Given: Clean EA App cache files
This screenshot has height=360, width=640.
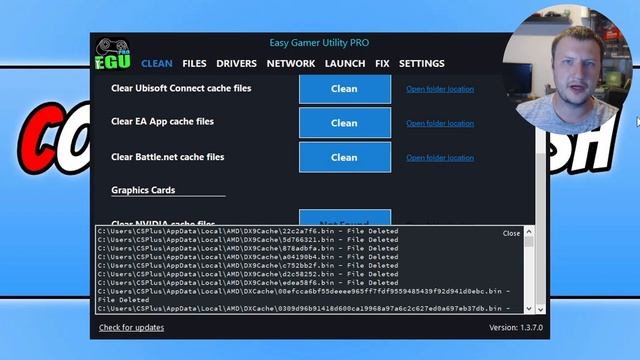Looking at the screenshot, I should point(345,123).
